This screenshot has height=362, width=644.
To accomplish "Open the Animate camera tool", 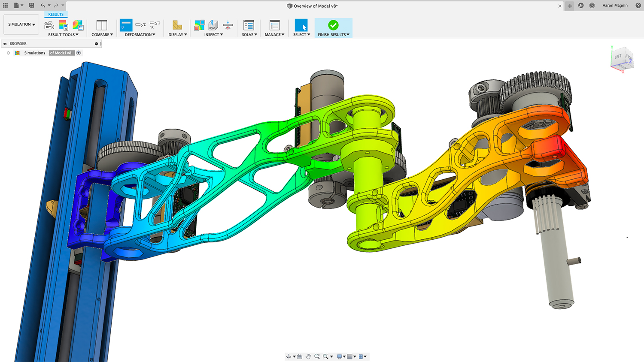I will 49,25.
